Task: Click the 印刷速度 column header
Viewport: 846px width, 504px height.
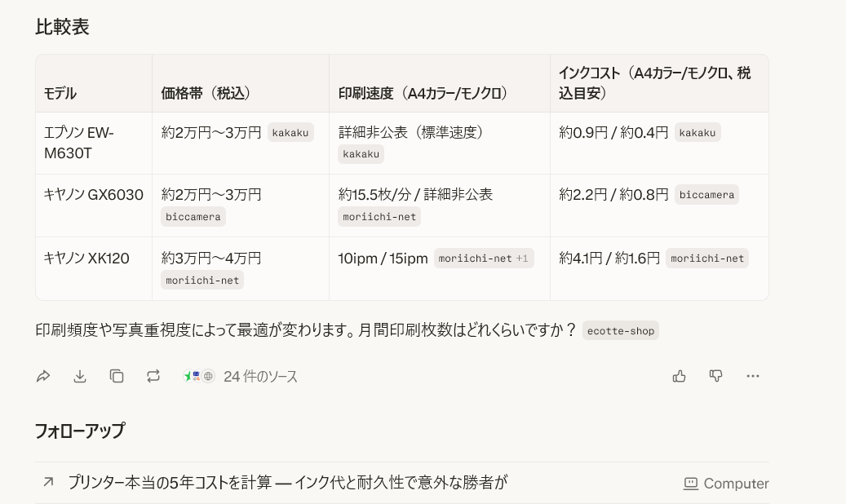Action: (423, 93)
